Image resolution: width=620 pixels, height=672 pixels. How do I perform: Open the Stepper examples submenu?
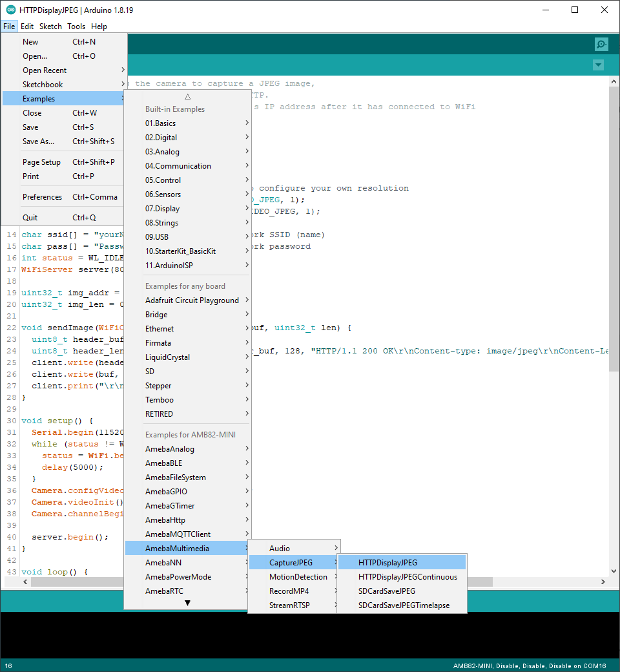point(188,385)
